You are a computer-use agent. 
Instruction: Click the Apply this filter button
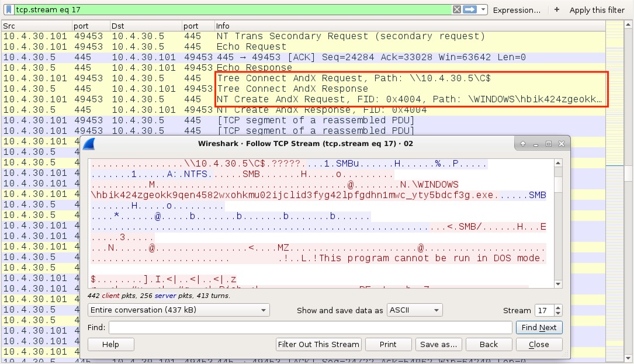tap(597, 10)
